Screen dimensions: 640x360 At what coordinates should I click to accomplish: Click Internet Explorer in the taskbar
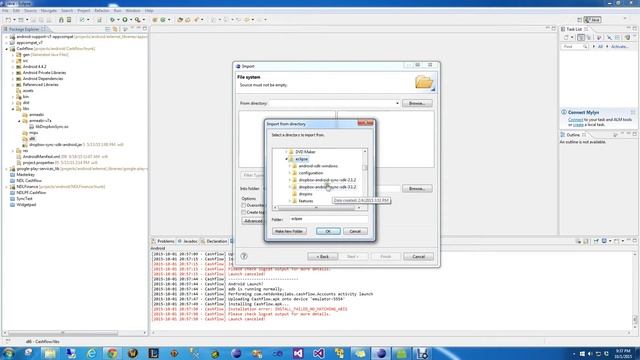coord(91,353)
